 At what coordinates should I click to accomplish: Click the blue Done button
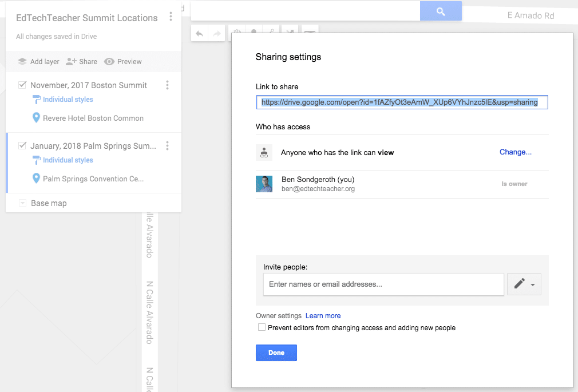(276, 353)
